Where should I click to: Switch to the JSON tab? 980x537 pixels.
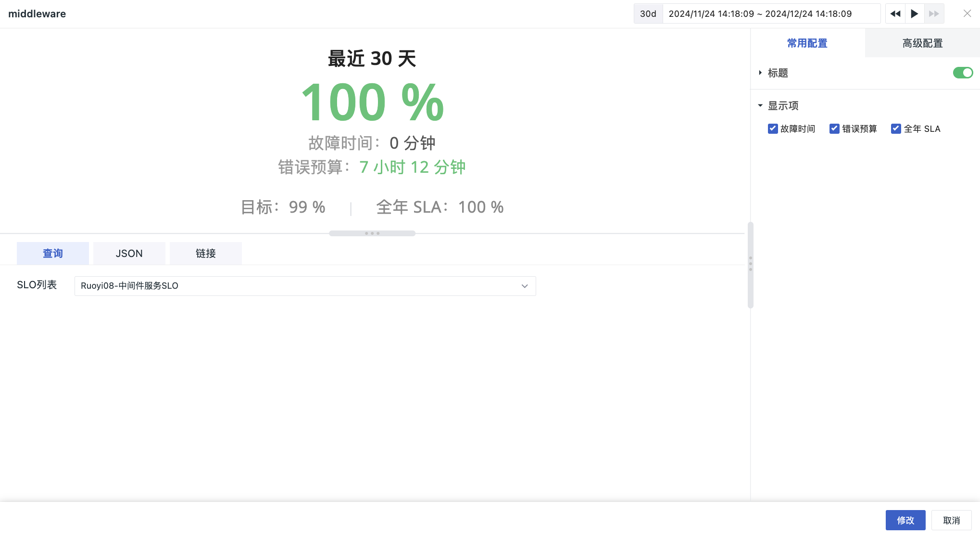coord(129,254)
